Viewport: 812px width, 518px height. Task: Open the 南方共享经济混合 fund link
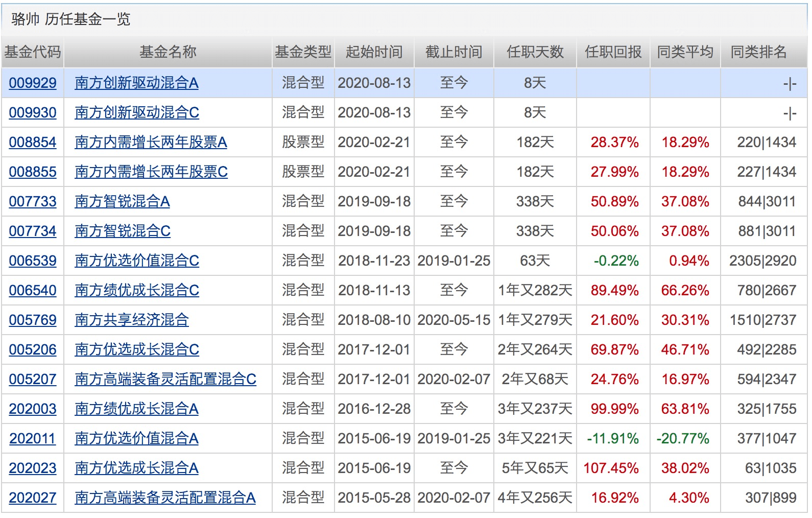132,320
